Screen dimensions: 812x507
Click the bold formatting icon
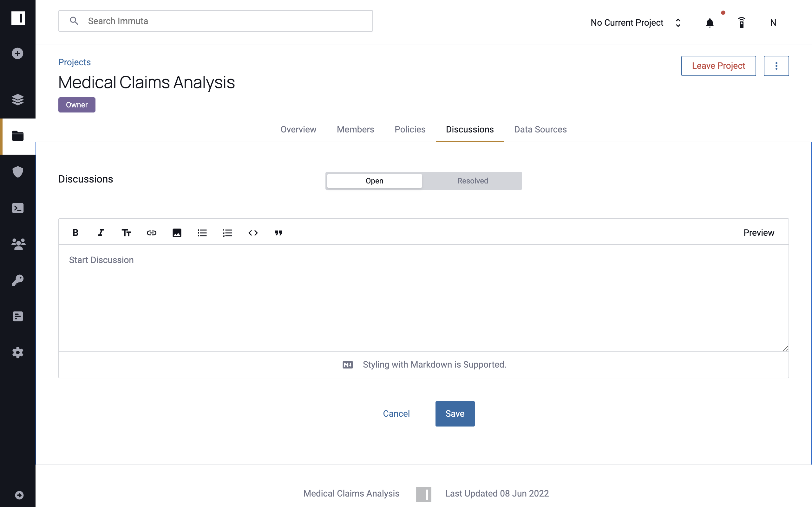coord(75,232)
